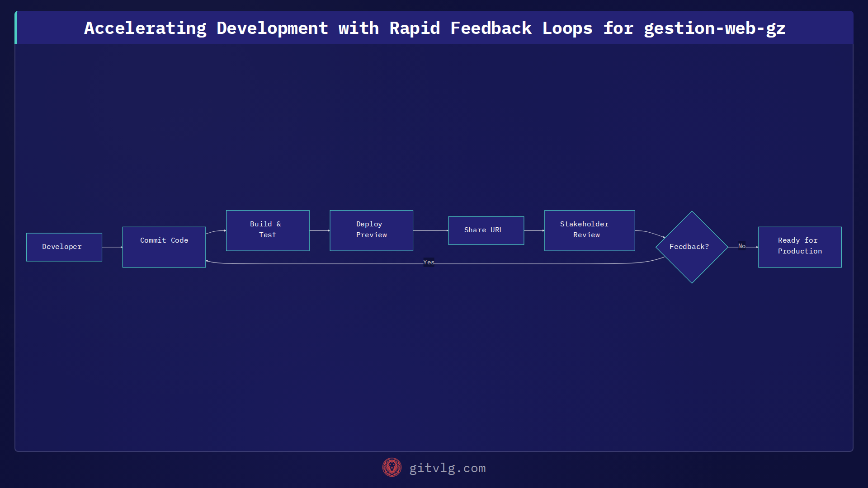Click the Share URL node
Image resolution: width=868 pixels, height=488 pixels.
[486, 230]
